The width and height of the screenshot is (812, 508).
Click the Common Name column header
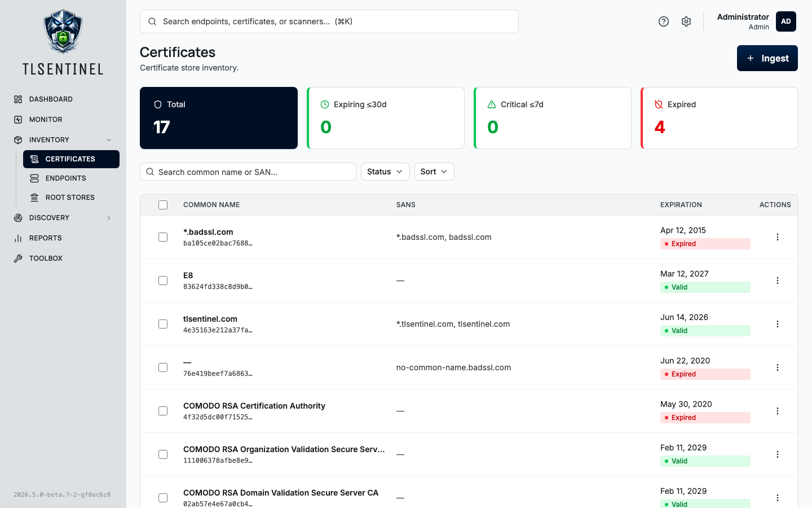point(211,205)
